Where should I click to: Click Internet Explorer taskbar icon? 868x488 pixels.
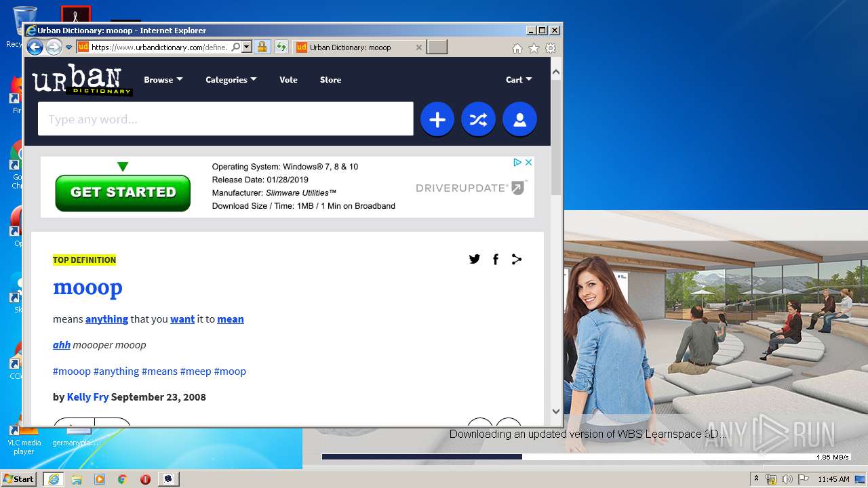click(x=53, y=479)
